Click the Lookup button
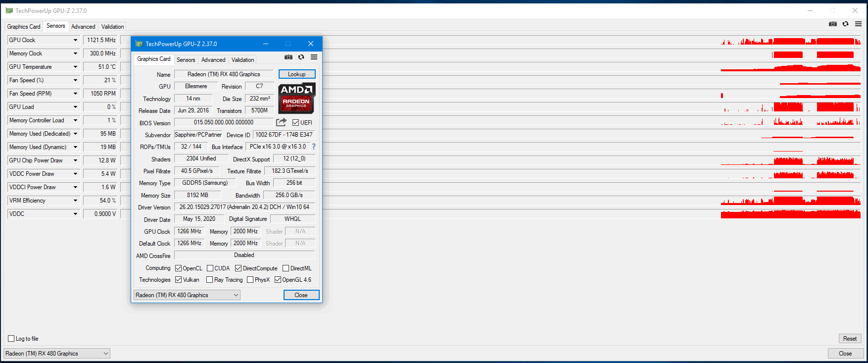868x363 pixels. point(297,74)
